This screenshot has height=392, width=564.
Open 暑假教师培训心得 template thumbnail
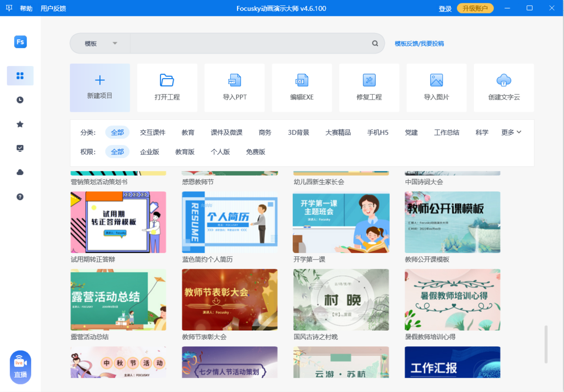click(452, 300)
